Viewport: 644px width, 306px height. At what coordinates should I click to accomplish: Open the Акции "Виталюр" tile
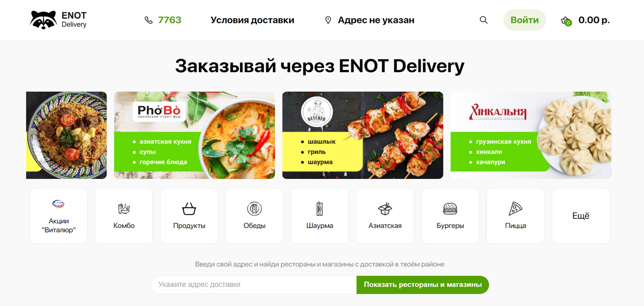pos(59,216)
